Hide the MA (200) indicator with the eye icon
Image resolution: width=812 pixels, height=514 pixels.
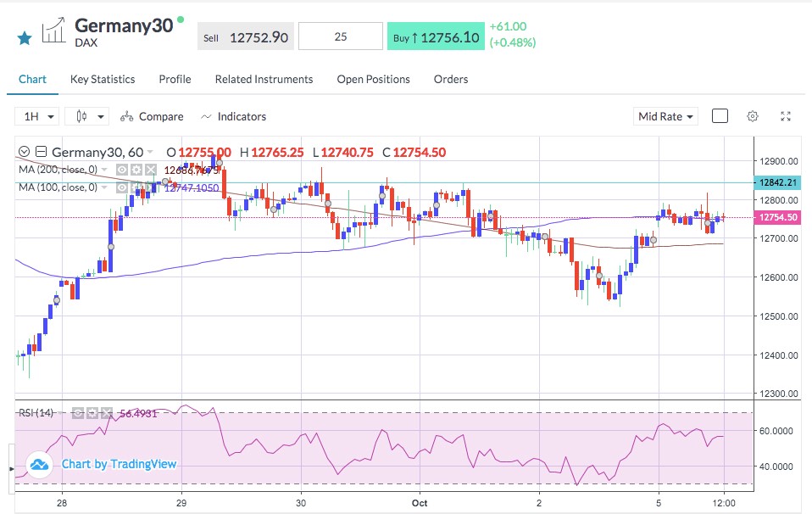(x=122, y=170)
